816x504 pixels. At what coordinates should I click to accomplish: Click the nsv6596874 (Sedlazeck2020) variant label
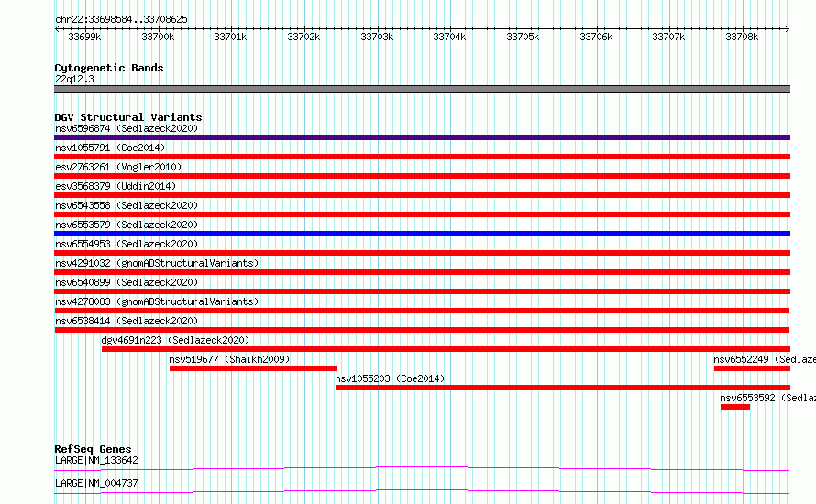click(x=127, y=128)
